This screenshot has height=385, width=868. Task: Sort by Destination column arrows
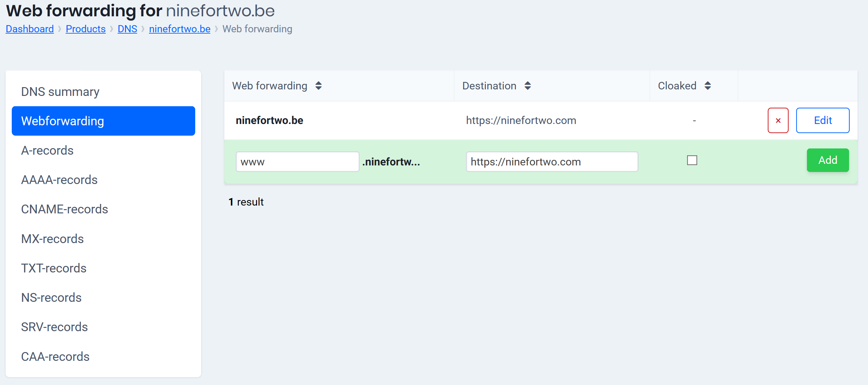527,86
